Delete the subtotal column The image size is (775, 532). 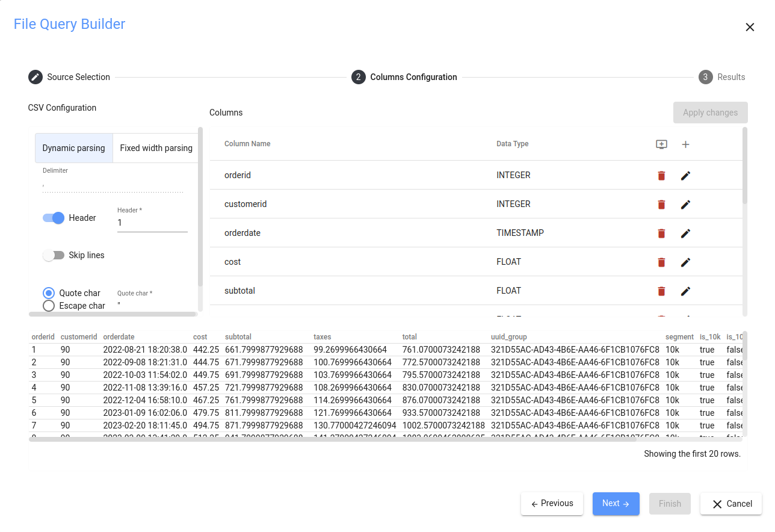pos(661,291)
